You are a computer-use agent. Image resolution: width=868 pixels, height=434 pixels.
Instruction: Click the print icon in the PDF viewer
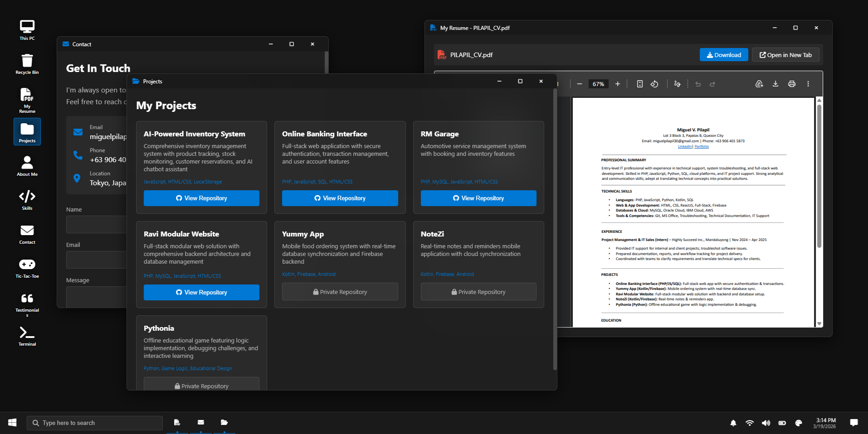791,84
